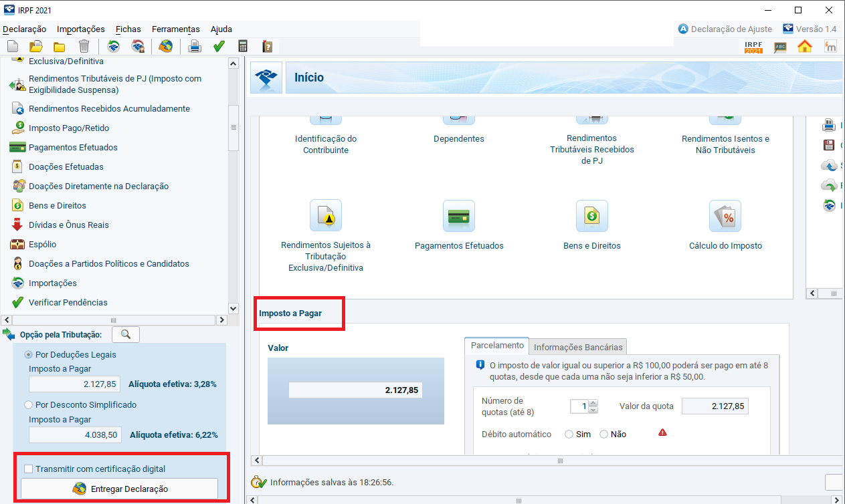Click the closed yellow folder toolbar icon

[x=60, y=46]
